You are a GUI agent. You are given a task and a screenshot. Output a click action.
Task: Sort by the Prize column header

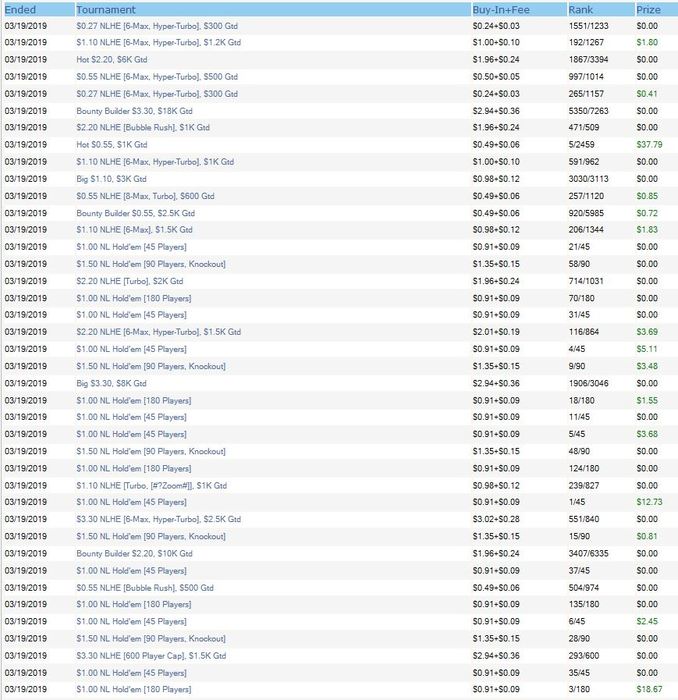click(x=657, y=9)
